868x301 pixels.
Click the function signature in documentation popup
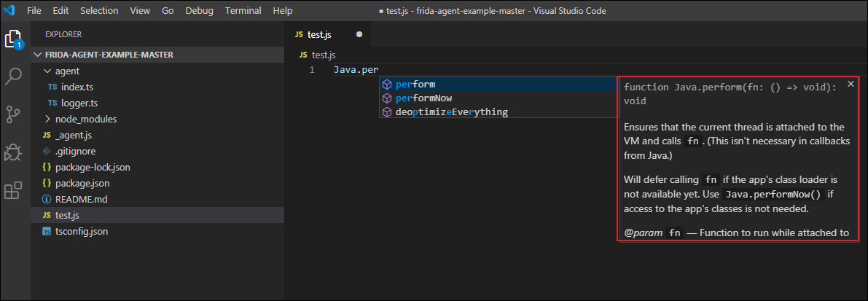[731, 93]
